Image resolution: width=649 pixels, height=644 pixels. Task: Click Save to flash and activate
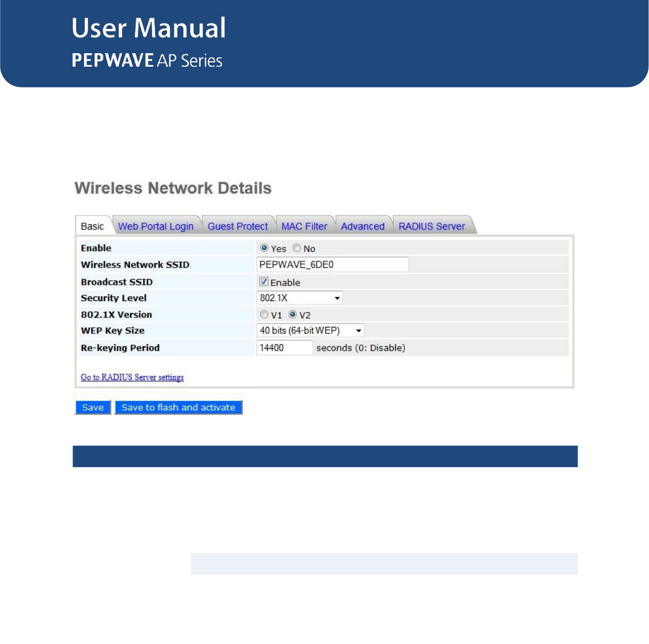pyautogui.click(x=179, y=407)
